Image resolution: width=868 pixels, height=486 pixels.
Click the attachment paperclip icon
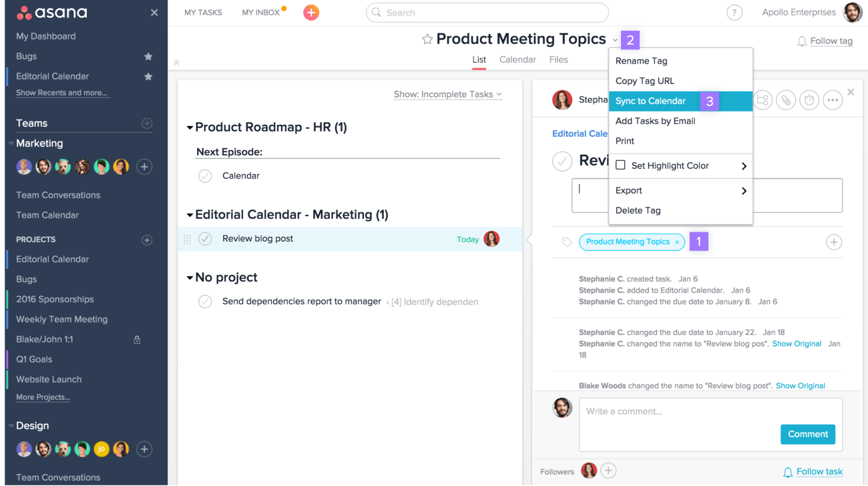click(787, 100)
